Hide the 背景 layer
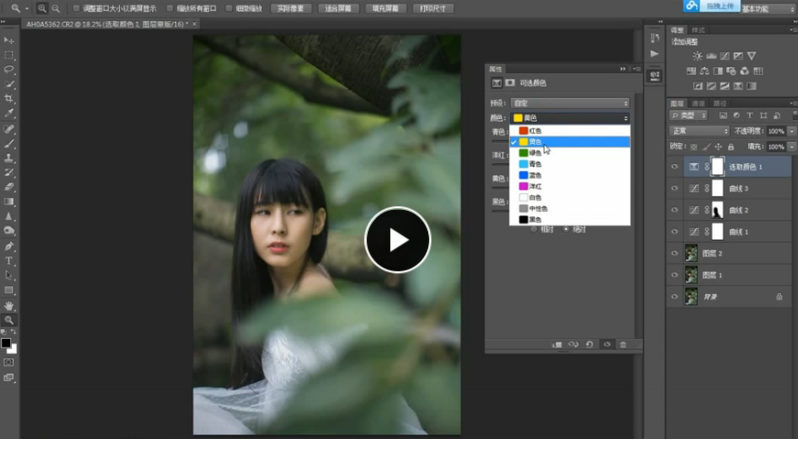Screen dimensions: 798x462 pos(675,297)
